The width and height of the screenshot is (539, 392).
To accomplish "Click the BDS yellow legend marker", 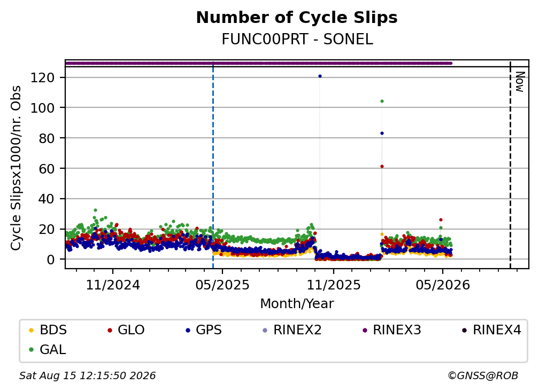I will (31, 331).
